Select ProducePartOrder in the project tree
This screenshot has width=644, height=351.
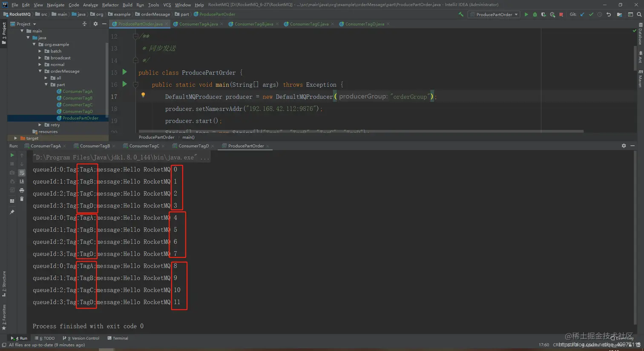[80, 118]
